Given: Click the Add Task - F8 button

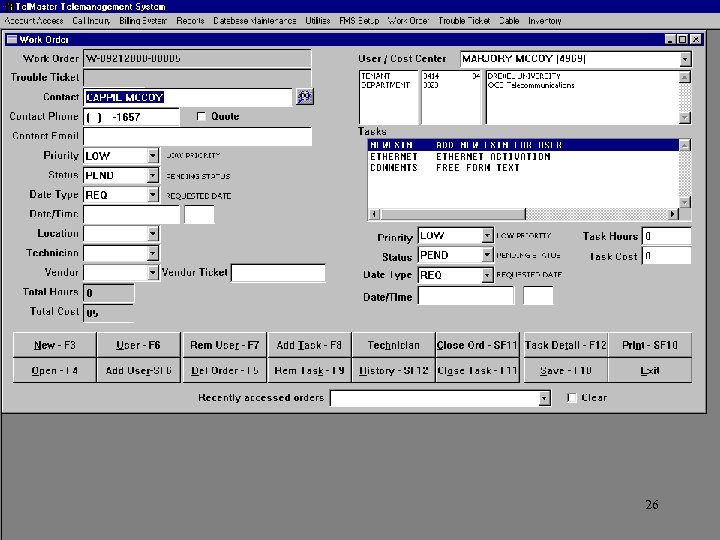Looking at the screenshot, I should pos(309,345).
